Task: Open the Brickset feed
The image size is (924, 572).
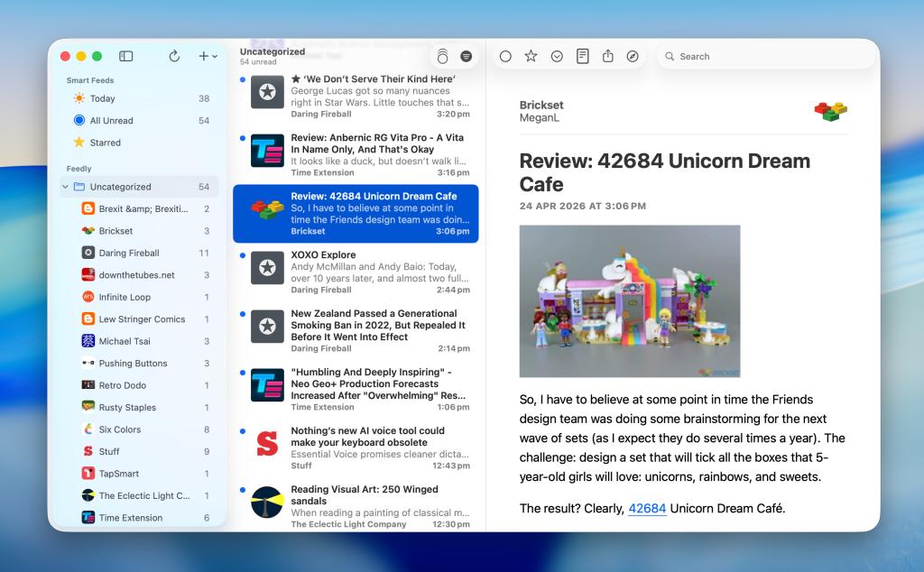Action: pyautogui.click(x=115, y=230)
